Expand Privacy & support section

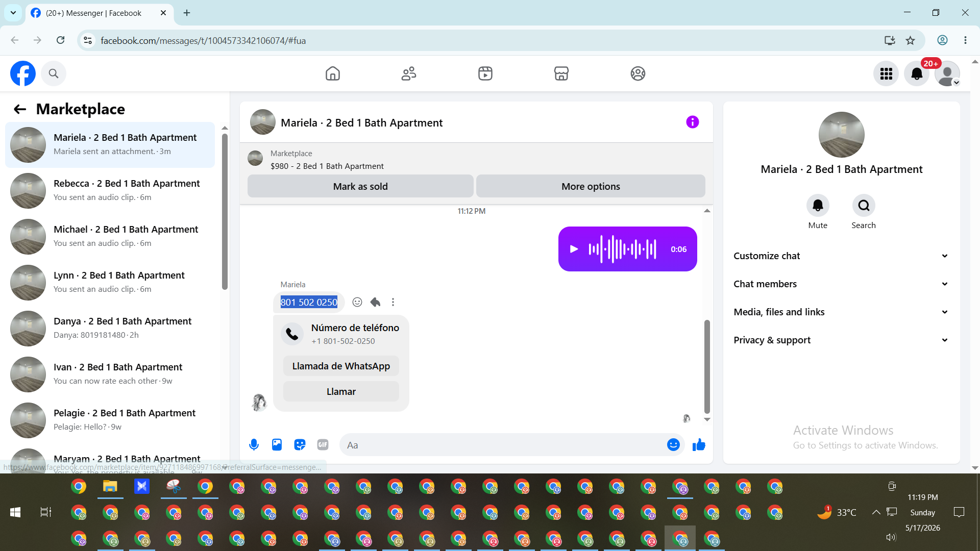coord(841,340)
